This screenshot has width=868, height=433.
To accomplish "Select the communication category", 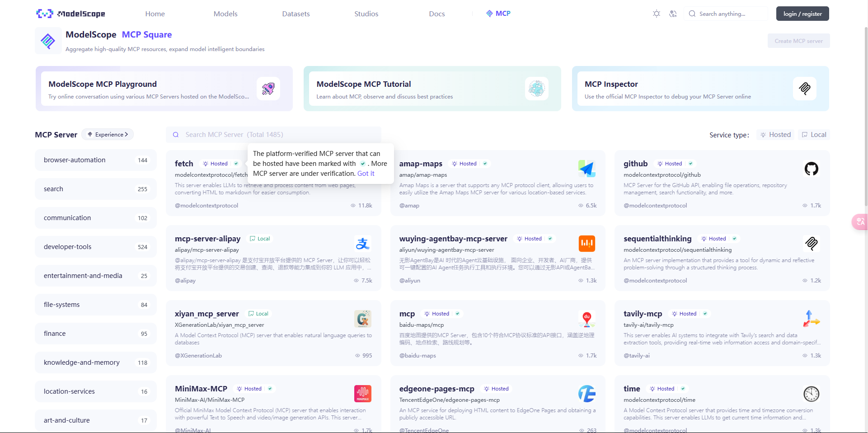I will (x=96, y=218).
